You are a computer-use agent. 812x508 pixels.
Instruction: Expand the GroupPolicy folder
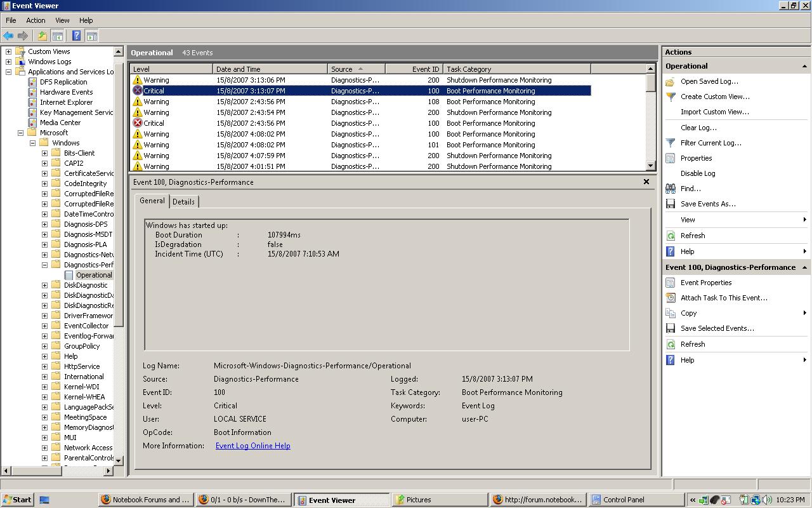click(44, 346)
